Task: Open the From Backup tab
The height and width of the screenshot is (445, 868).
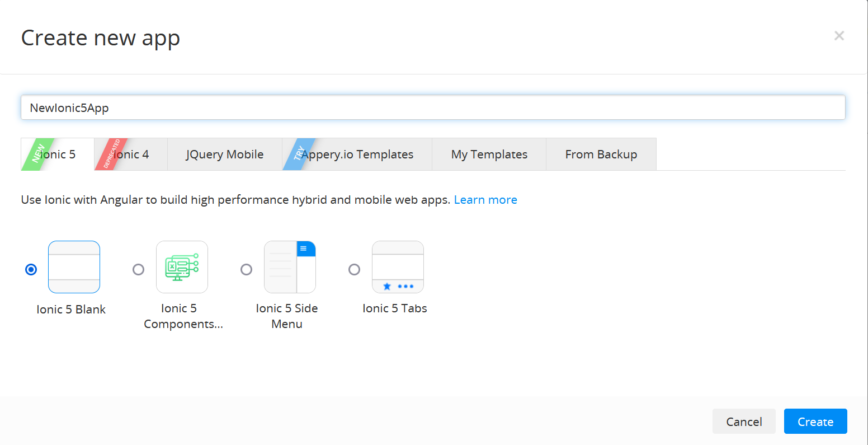Action: click(601, 154)
